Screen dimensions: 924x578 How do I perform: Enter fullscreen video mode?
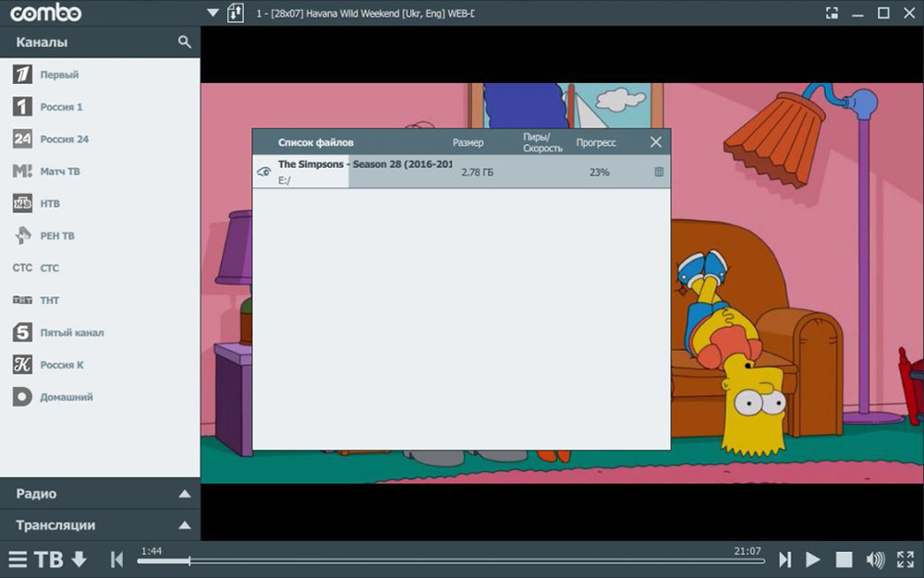coord(906,560)
